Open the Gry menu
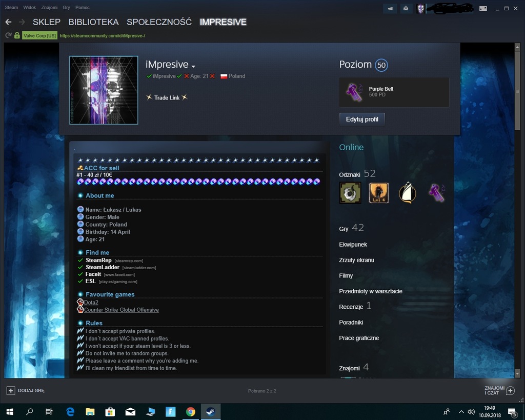525x420 pixels. coord(66,7)
